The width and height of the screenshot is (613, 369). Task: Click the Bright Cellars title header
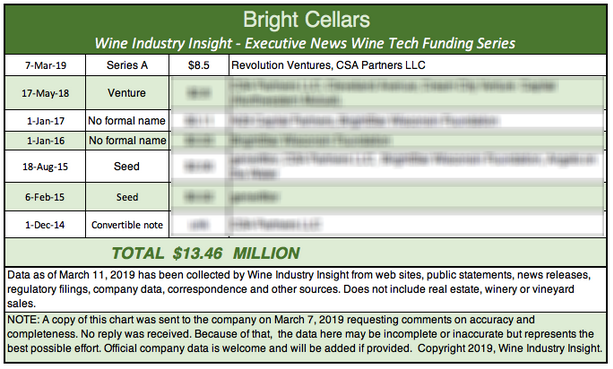[x=306, y=19]
